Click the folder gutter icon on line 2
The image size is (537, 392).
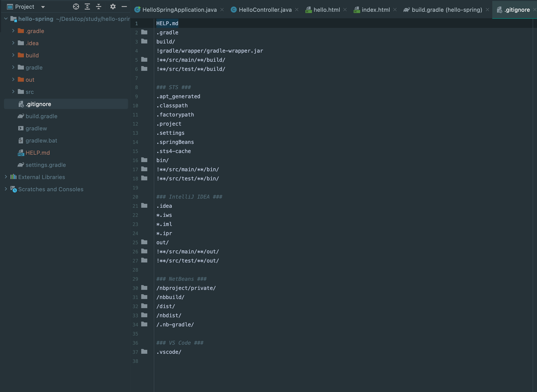(144, 32)
